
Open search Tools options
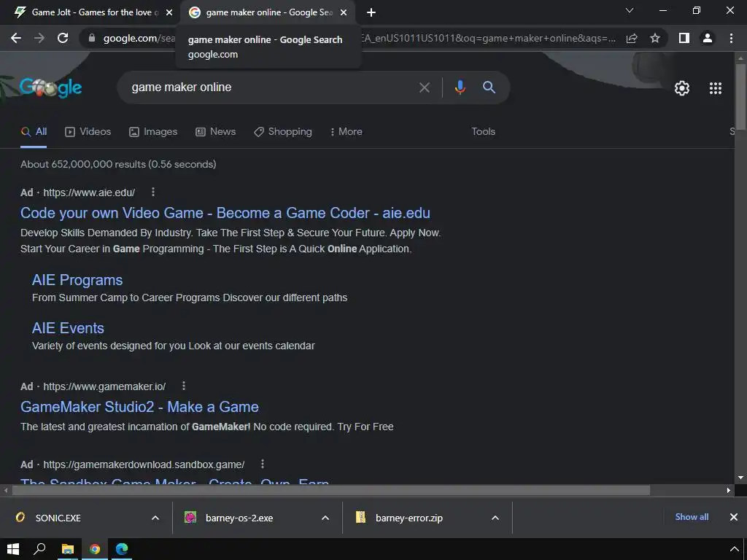tap(483, 131)
